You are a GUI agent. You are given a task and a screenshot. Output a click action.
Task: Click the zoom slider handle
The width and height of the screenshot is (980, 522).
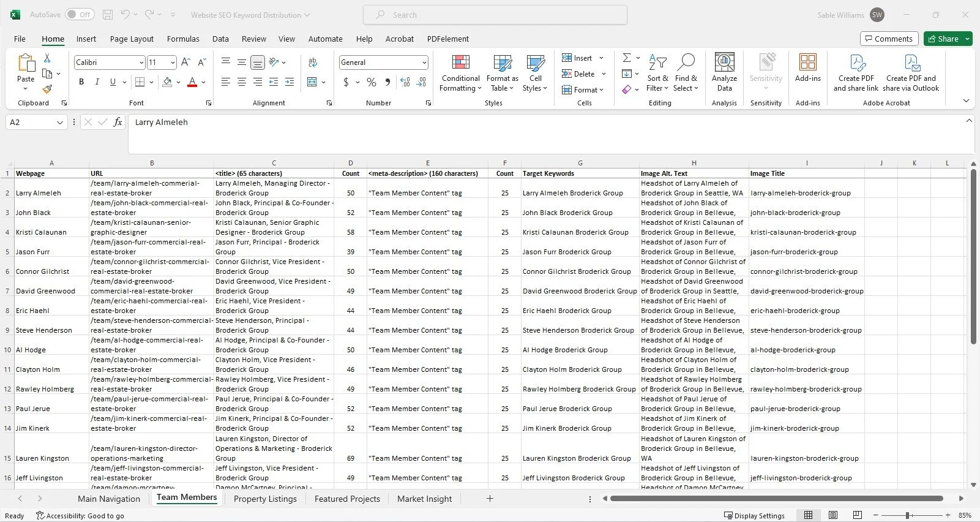click(x=908, y=515)
